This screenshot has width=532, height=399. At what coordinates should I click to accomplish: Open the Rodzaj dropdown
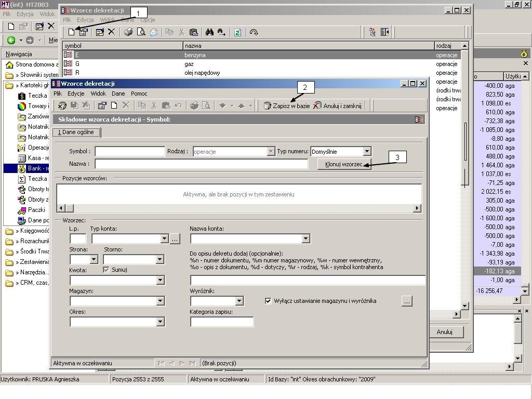pyautogui.click(x=271, y=151)
